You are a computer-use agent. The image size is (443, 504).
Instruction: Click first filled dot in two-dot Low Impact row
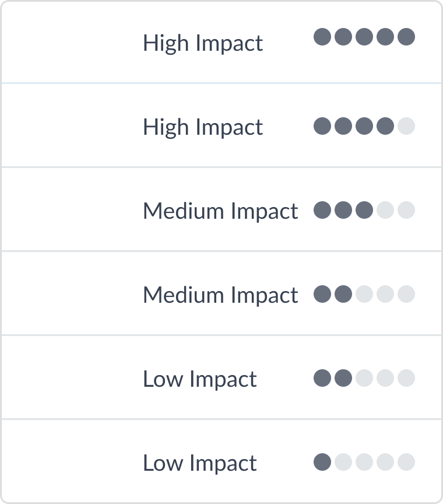[x=322, y=378]
